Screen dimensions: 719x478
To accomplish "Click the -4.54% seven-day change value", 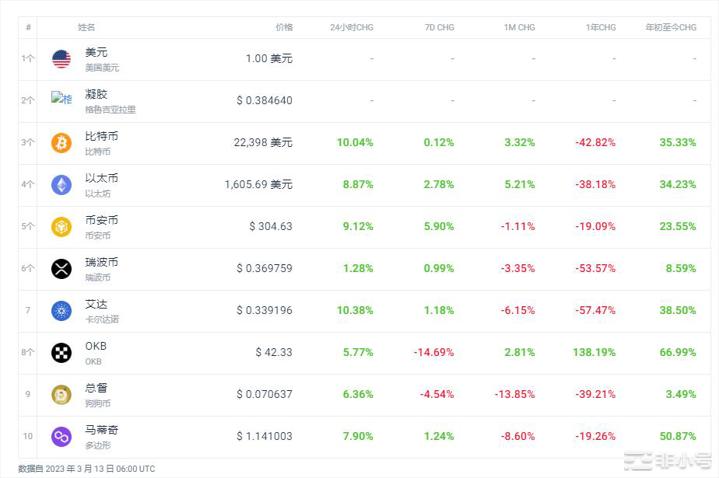I will 437,395.
